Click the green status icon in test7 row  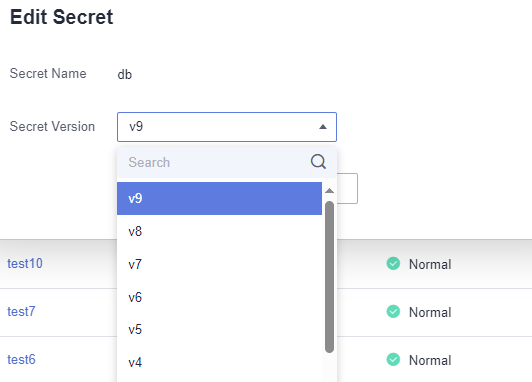tap(393, 311)
